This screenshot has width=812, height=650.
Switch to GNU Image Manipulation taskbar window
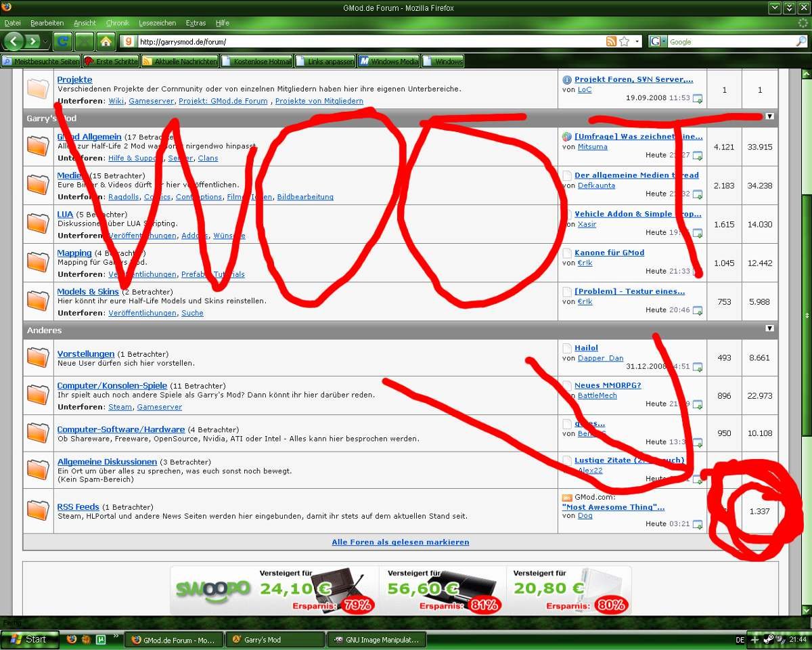[x=376, y=639]
